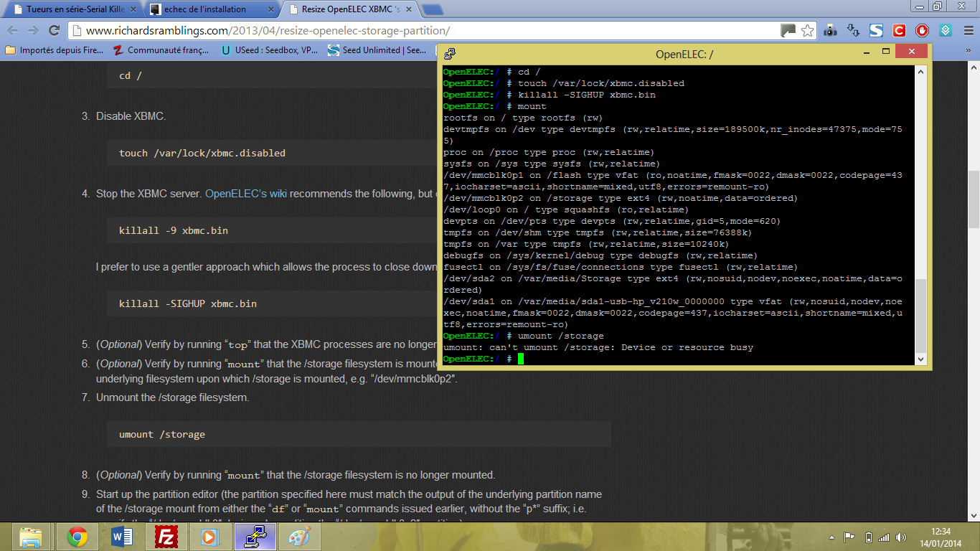Open PuTTY system menu icon in title bar
This screenshot has width=980, height=551.
click(x=449, y=54)
